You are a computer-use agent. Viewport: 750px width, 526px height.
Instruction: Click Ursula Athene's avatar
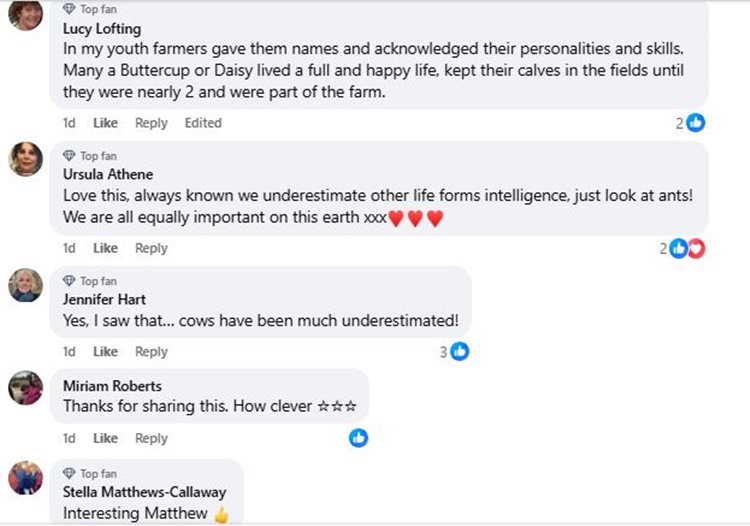[x=26, y=159]
